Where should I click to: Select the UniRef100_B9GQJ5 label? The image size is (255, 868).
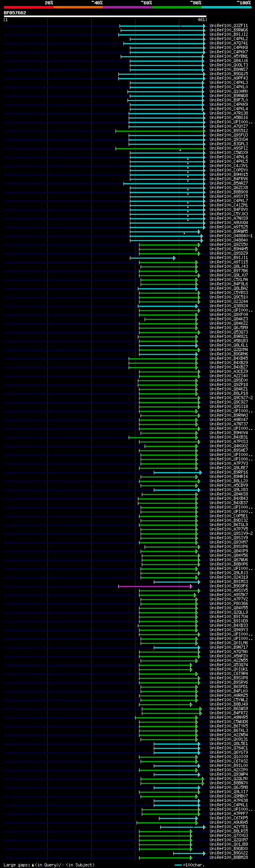click(x=229, y=74)
